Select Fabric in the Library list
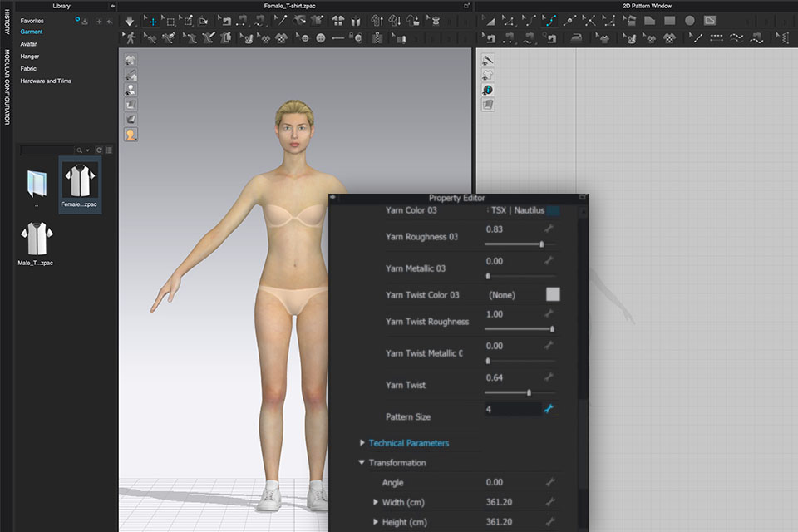 tap(28, 68)
